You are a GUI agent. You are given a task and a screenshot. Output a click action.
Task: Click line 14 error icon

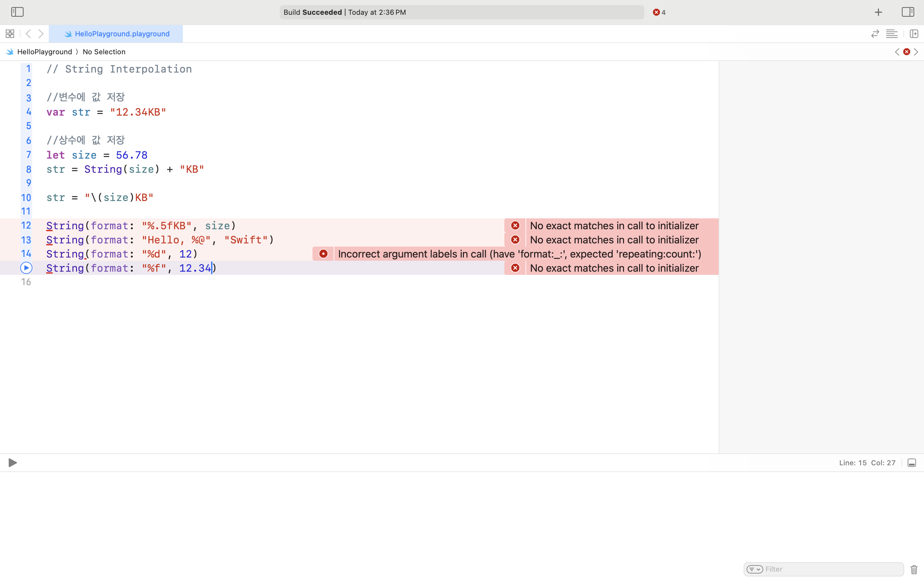coord(323,254)
